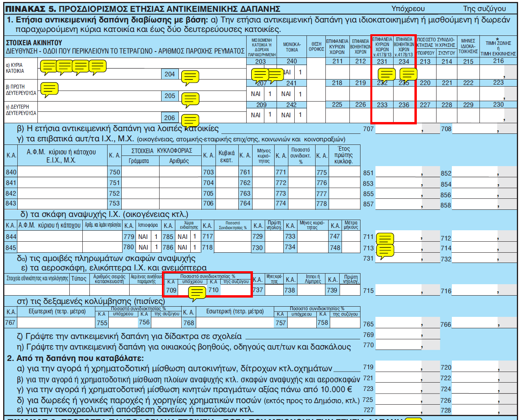This screenshot has width=522, height=420.
Task: Open comment note covering the 240 NAI field
Action: [275, 75]
